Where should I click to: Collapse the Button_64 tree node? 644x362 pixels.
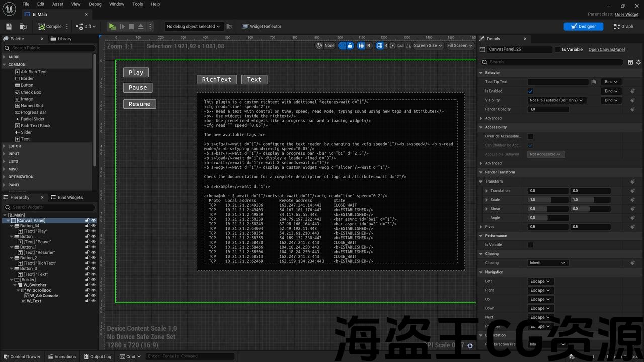click(x=11, y=226)
